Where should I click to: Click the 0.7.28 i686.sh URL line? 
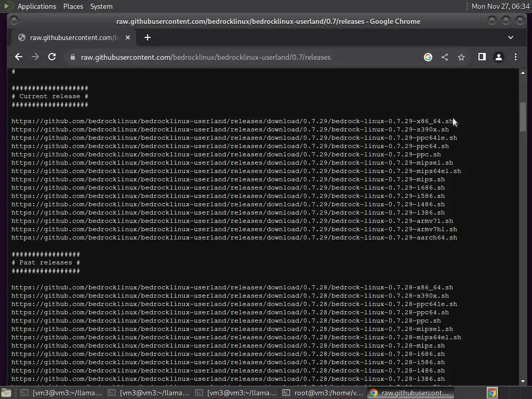228,354
